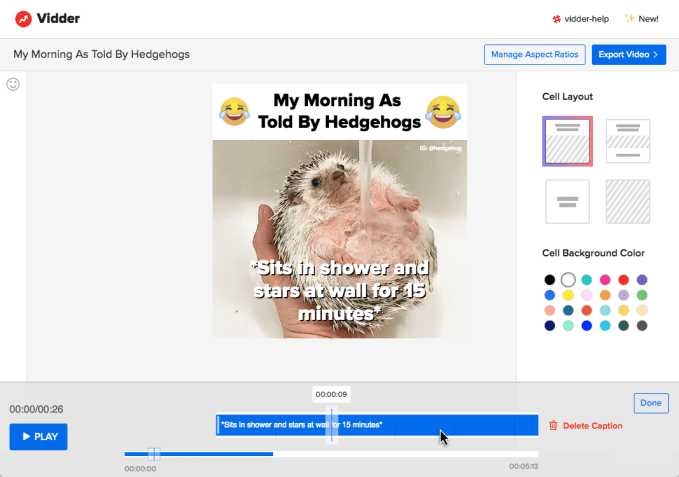This screenshot has height=477, width=679.
Task: Select the top-and-bottom text cell layout
Action: (x=628, y=141)
